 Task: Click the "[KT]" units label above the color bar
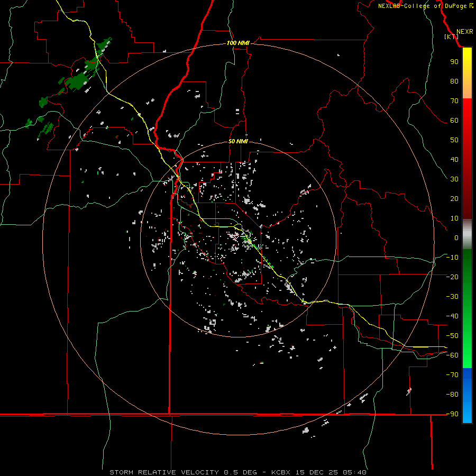[x=451, y=36]
